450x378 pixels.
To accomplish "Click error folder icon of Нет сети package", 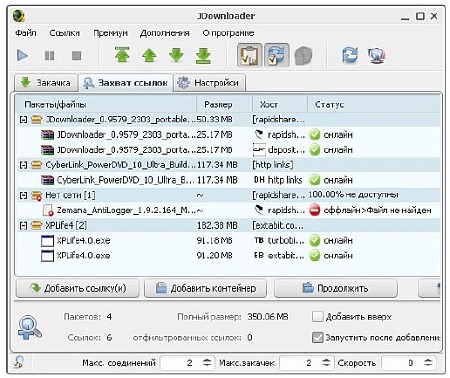I will point(36,195).
